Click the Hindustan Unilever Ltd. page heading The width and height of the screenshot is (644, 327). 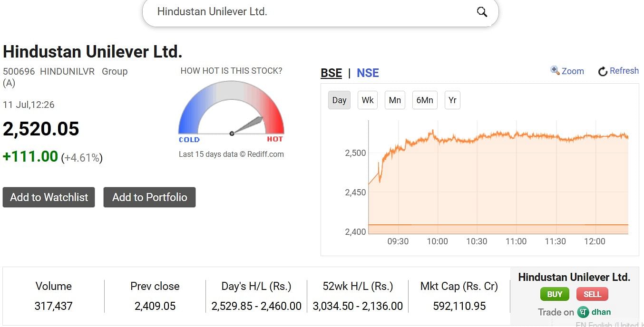point(93,51)
